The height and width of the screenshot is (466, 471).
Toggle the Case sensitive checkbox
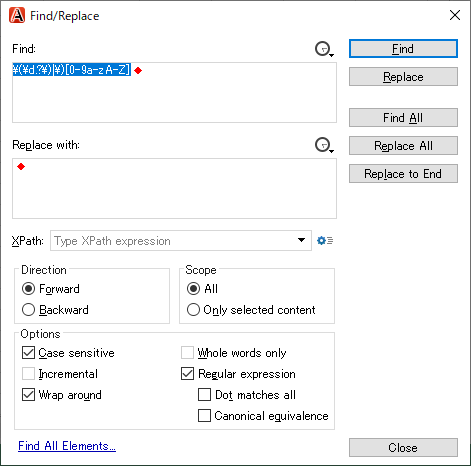(28, 353)
